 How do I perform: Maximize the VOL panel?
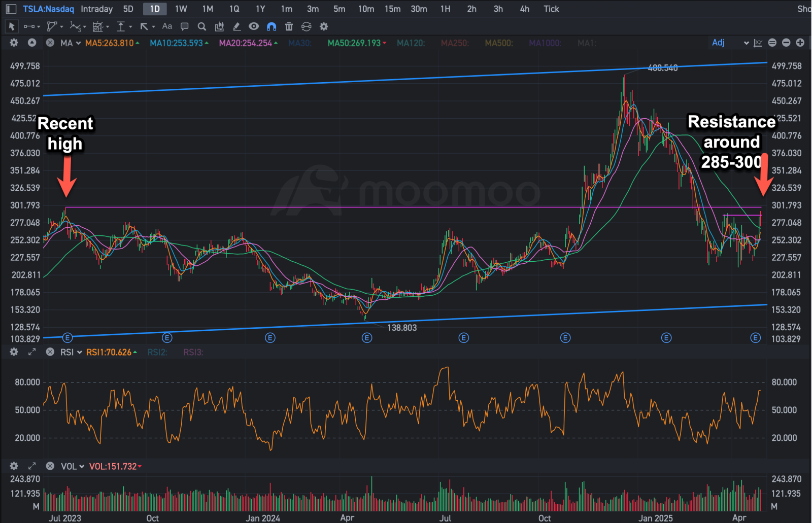(32, 466)
